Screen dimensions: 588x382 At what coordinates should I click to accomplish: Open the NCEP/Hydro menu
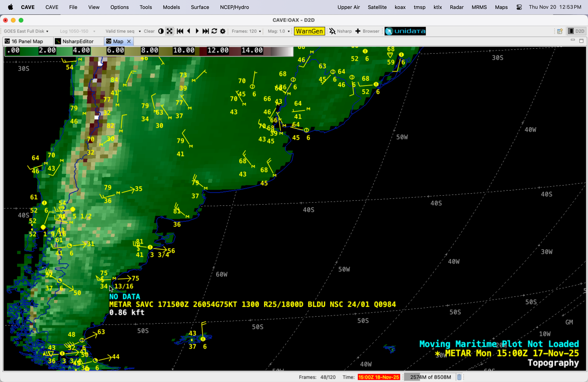point(234,7)
